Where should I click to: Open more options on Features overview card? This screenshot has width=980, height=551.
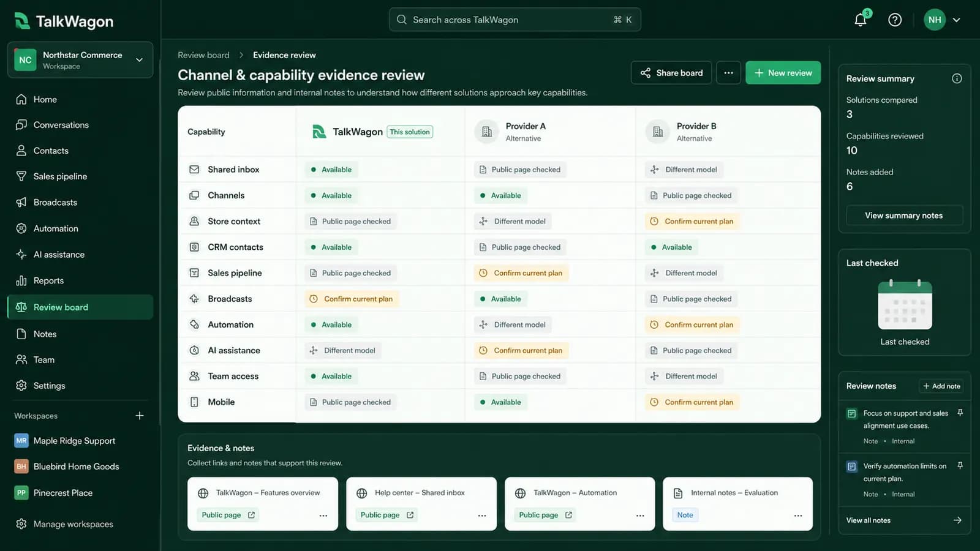click(323, 515)
